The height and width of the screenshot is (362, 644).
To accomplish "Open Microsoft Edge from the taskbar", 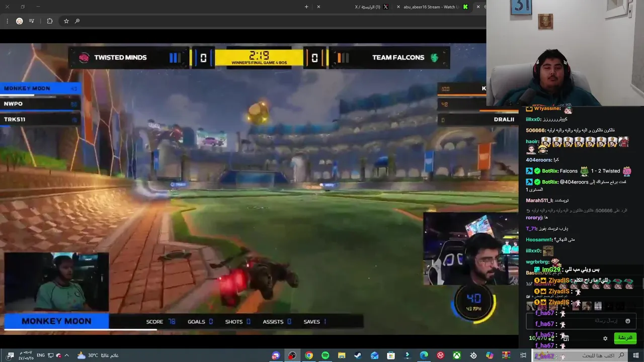I will 424,355.
